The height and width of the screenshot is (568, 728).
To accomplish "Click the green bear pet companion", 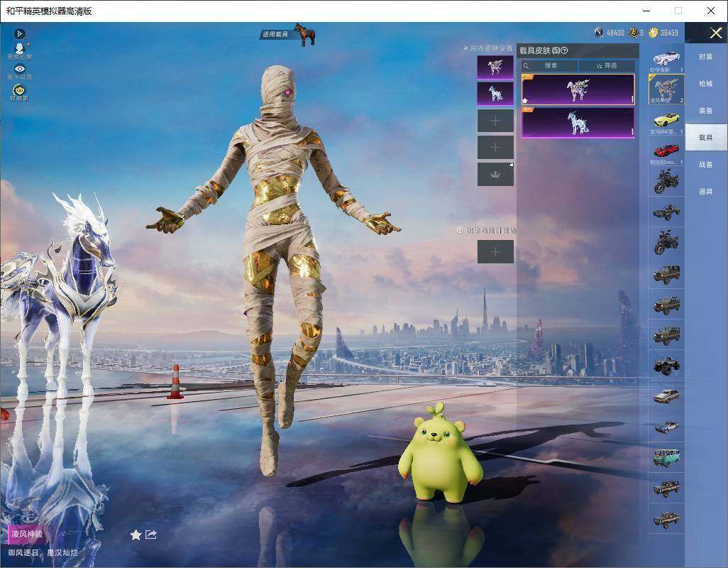I will coord(440,454).
